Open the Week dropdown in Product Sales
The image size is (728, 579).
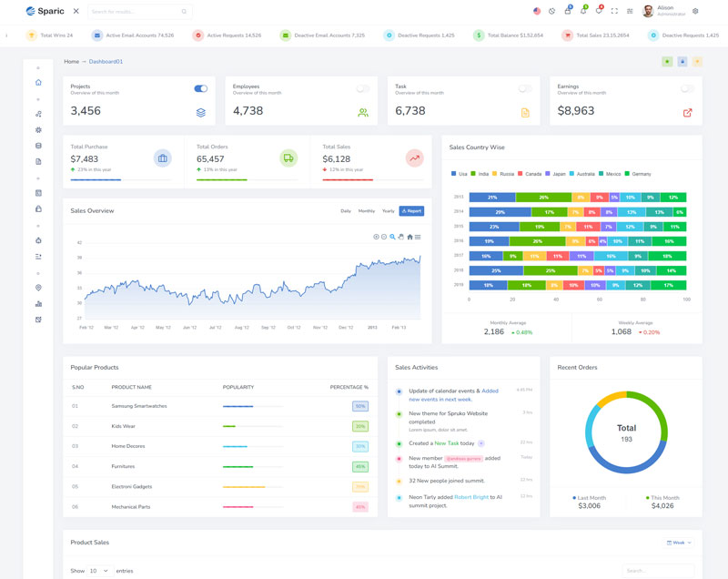pos(679,543)
